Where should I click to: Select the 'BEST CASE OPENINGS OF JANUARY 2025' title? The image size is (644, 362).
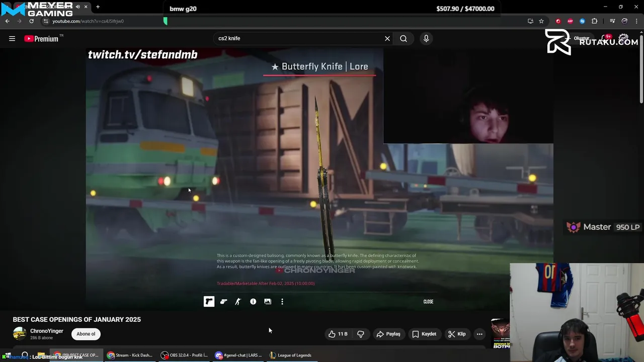pos(77,319)
